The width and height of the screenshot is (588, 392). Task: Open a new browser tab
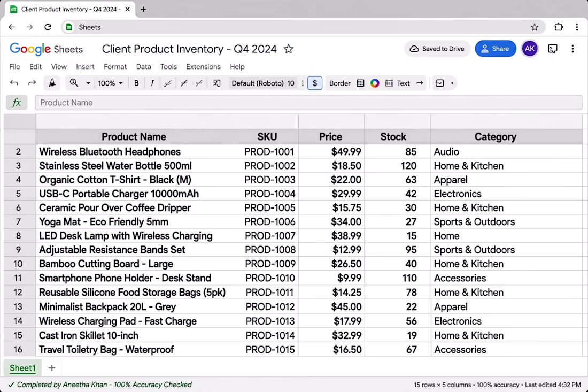(143, 10)
